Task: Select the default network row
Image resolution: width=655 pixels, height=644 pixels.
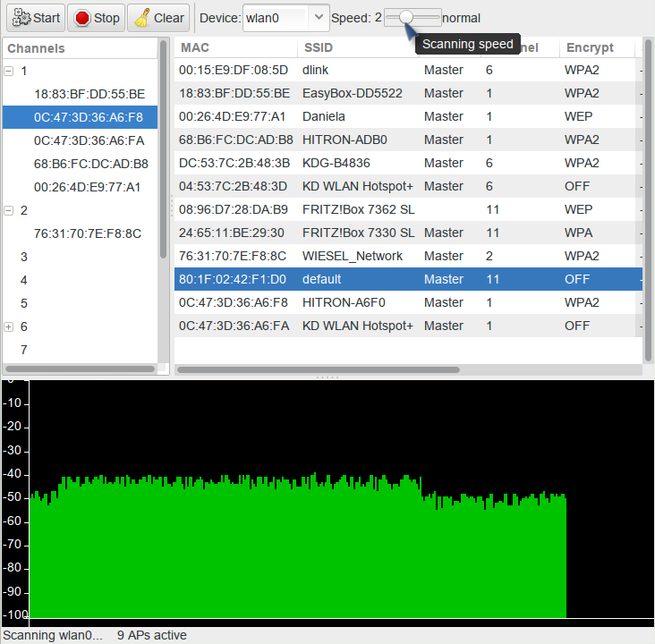Action: click(408, 279)
